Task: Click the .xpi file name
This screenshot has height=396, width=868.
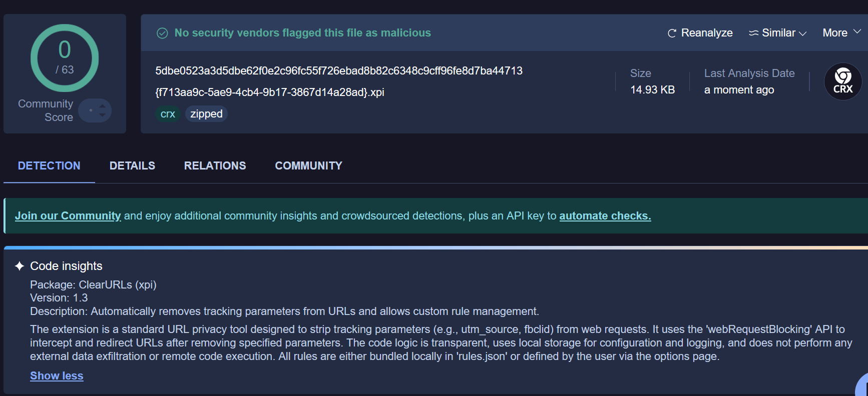Action: pyautogui.click(x=270, y=92)
